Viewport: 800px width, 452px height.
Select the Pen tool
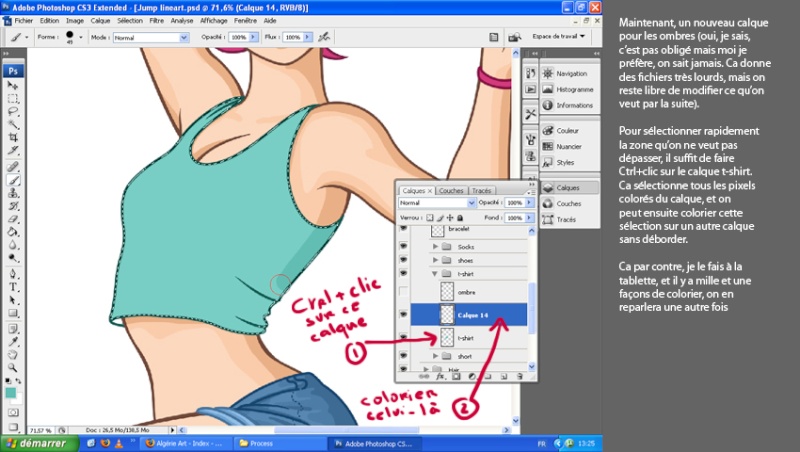13,274
